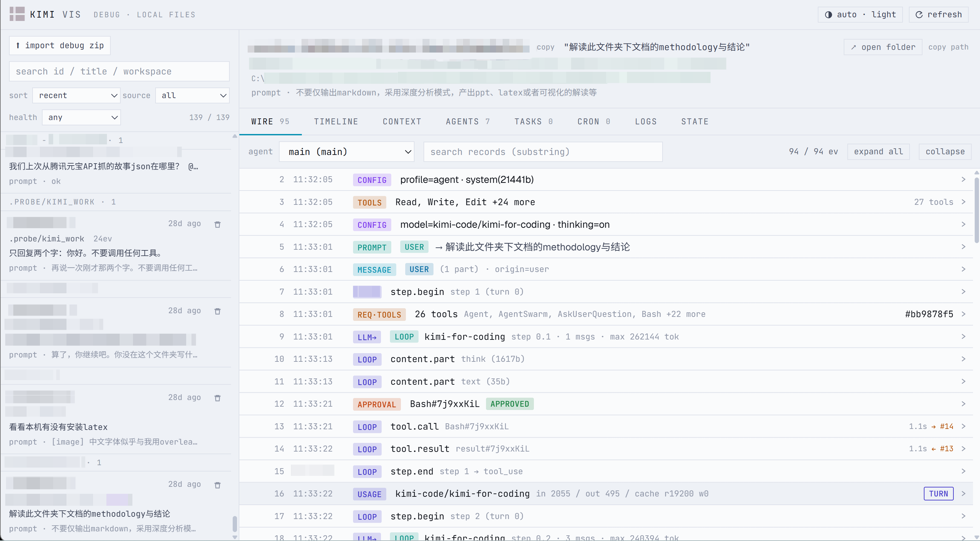Click the ← #13 link on tool.result row
Screen dimensions: 980x541
pos(942,449)
